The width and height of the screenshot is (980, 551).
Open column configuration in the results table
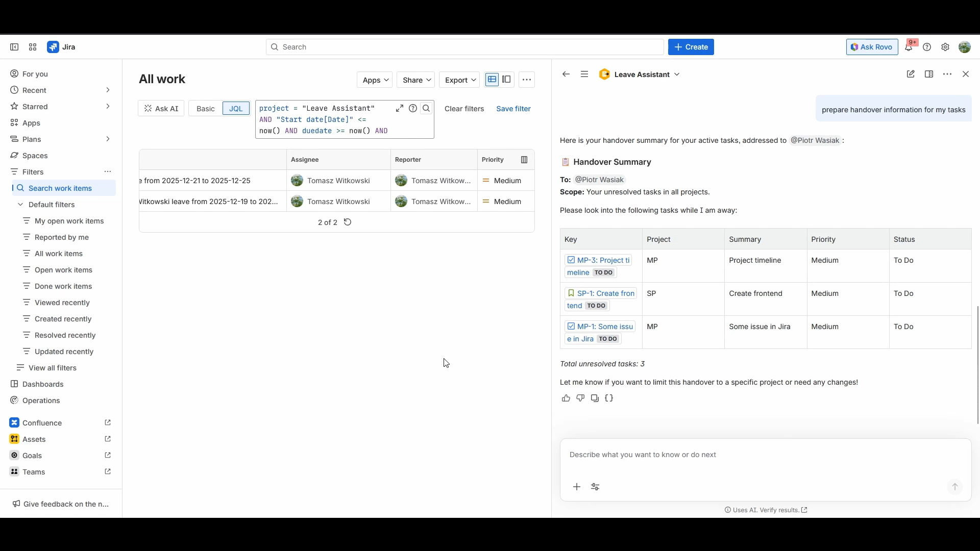pos(524,160)
